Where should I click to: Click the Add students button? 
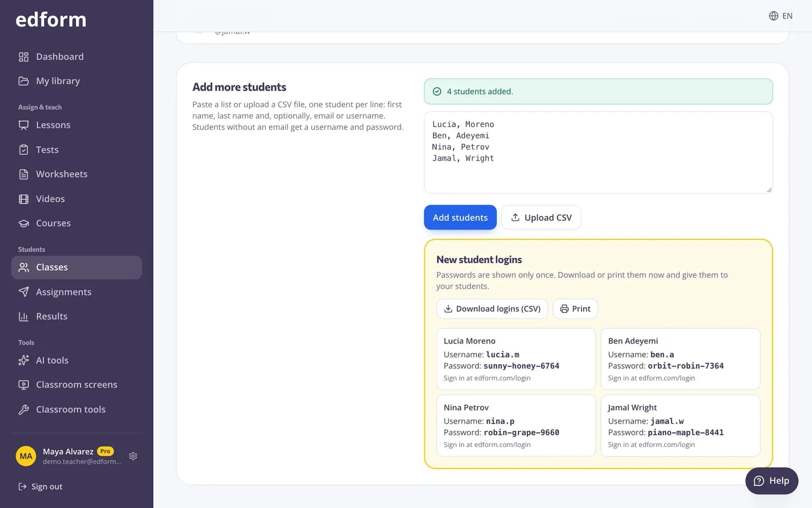pos(460,217)
